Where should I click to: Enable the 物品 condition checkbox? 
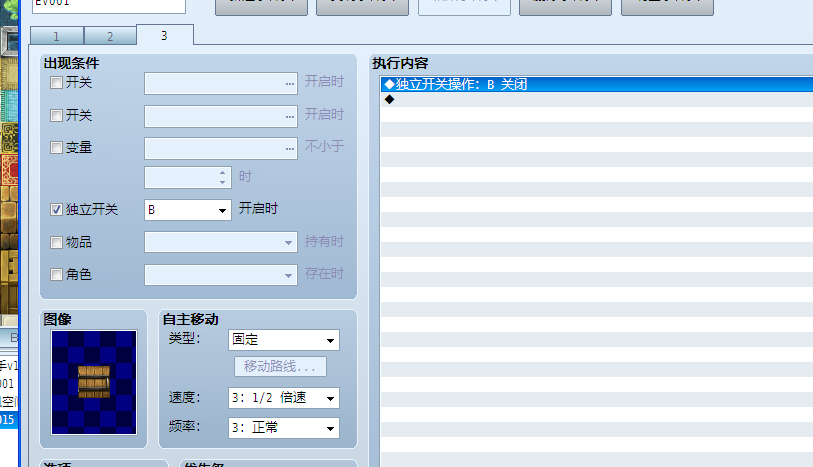pyautogui.click(x=57, y=242)
